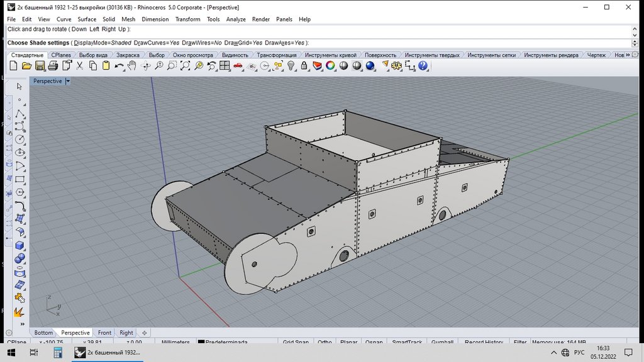Open the Analyze menu
644x362 pixels.
click(x=236, y=19)
